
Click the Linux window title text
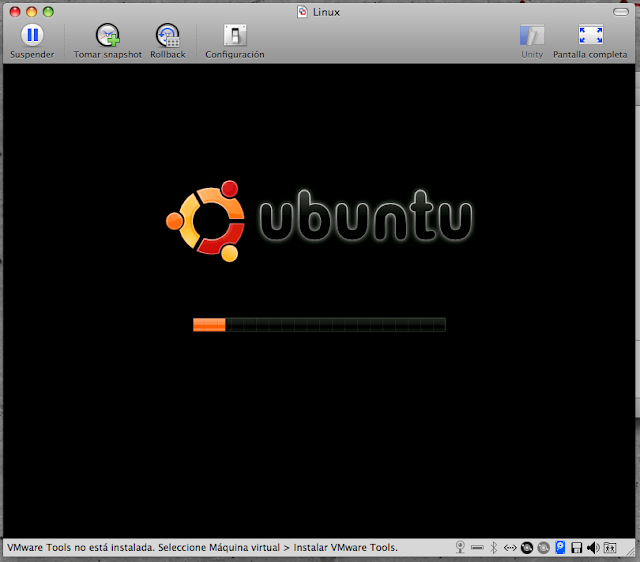click(326, 12)
